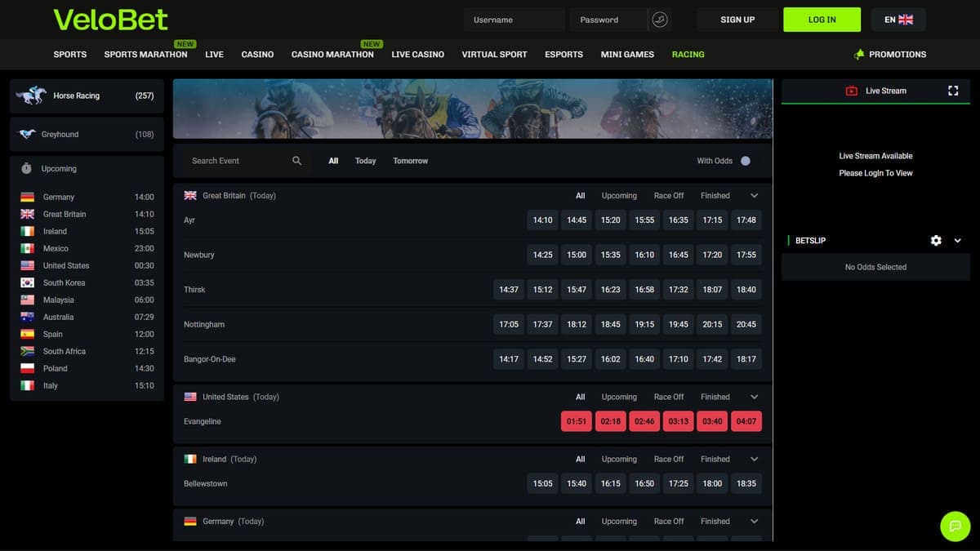Select the Tomorrow filter tab
980x551 pixels.
tap(411, 161)
